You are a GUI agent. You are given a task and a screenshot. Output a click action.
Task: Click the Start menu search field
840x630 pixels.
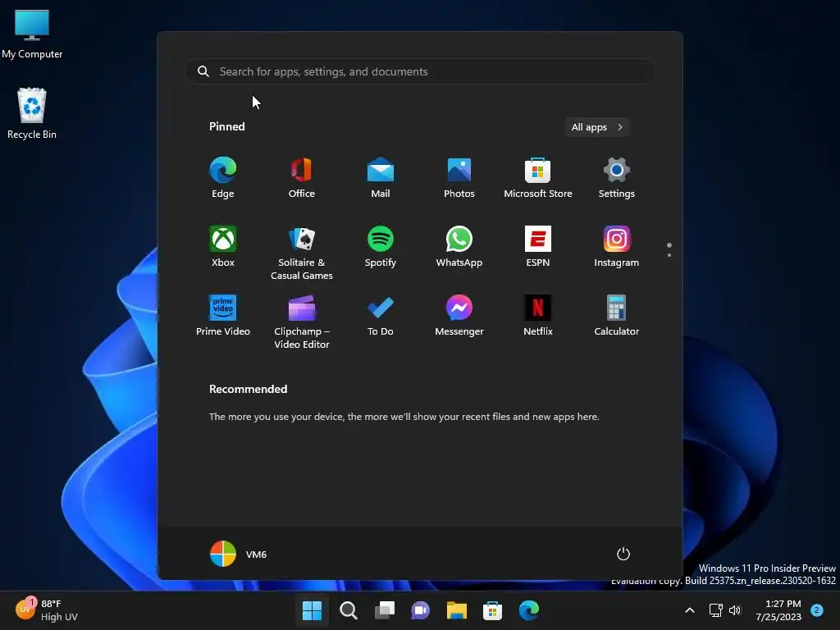point(419,72)
